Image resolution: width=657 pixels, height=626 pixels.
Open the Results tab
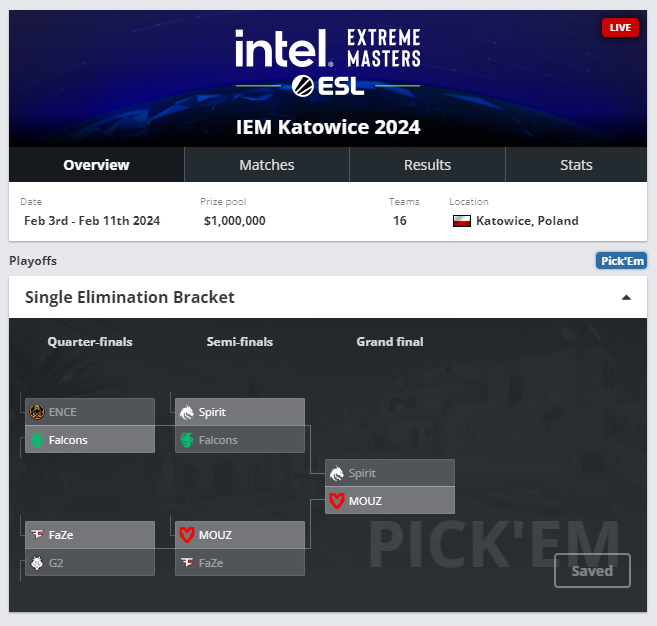click(427, 165)
